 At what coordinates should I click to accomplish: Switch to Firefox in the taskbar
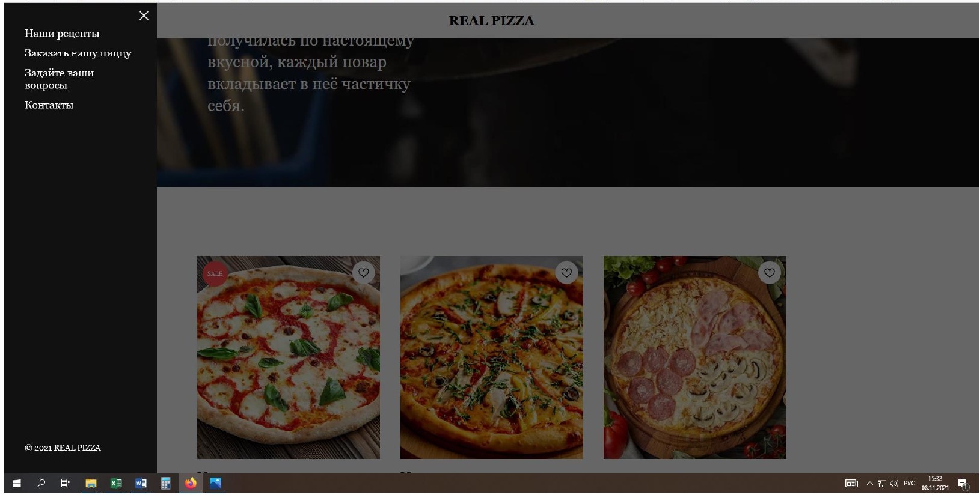pyautogui.click(x=191, y=483)
